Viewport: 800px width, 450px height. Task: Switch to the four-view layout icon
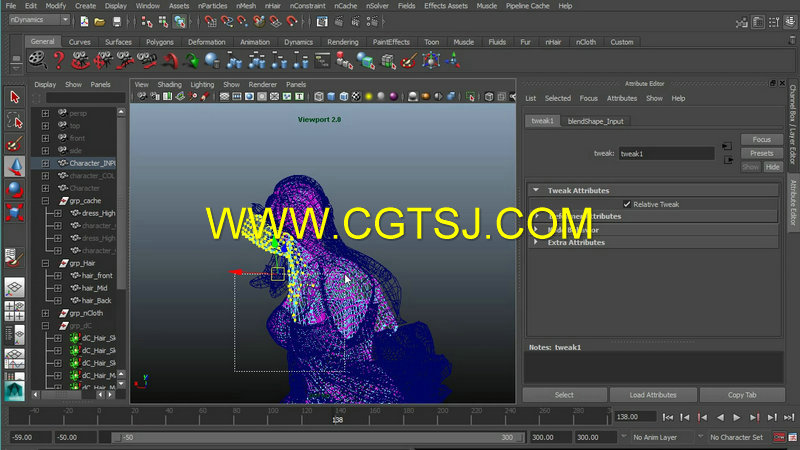14,311
